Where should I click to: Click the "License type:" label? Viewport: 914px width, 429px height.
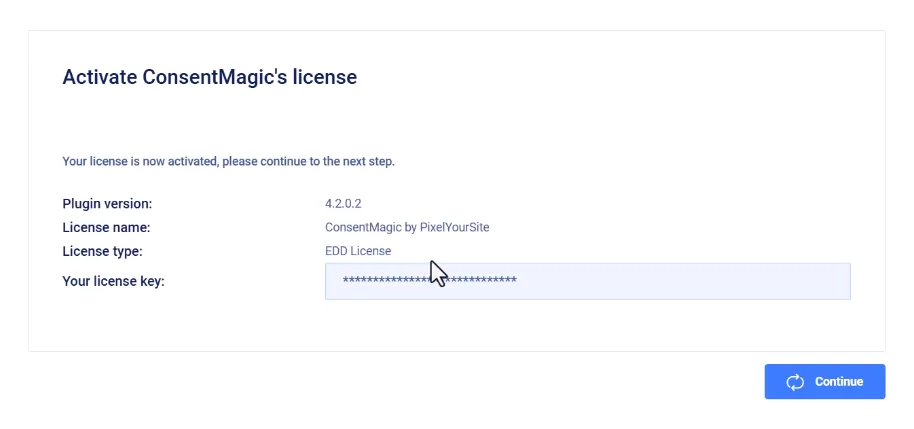[x=103, y=251]
